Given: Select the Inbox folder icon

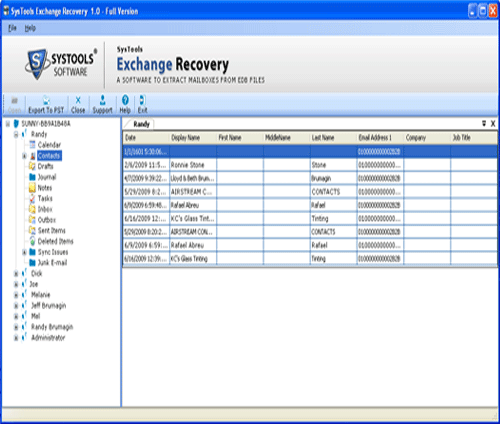Looking at the screenshot, I should [x=32, y=209].
